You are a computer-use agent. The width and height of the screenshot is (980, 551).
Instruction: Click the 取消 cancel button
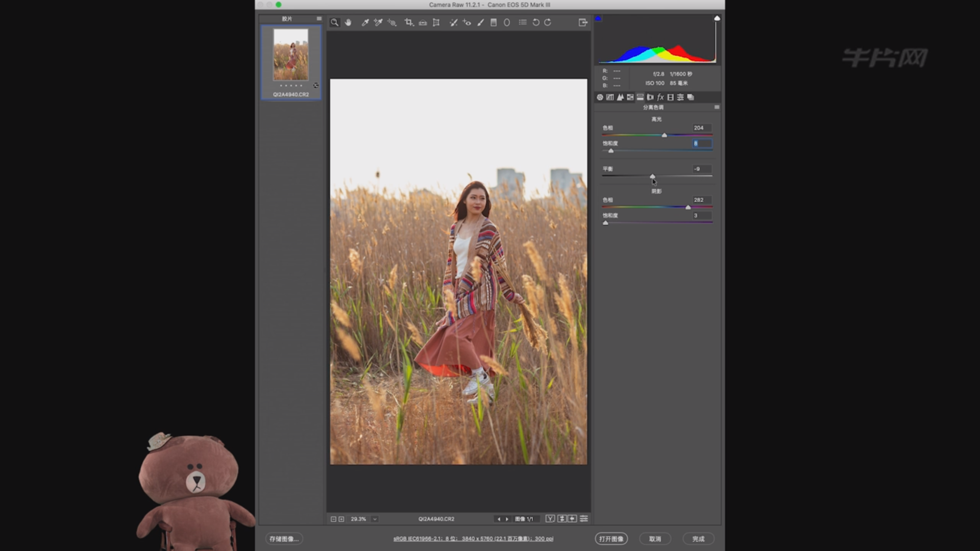point(655,539)
